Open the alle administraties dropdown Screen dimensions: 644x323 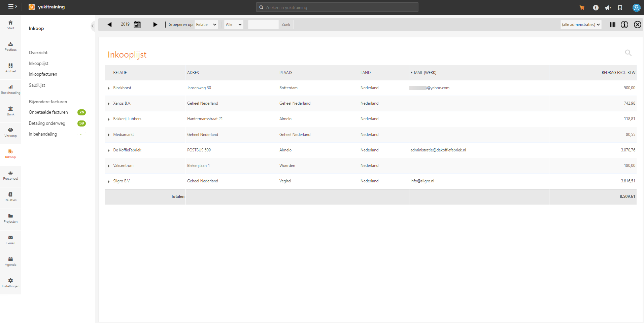pos(581,25)
